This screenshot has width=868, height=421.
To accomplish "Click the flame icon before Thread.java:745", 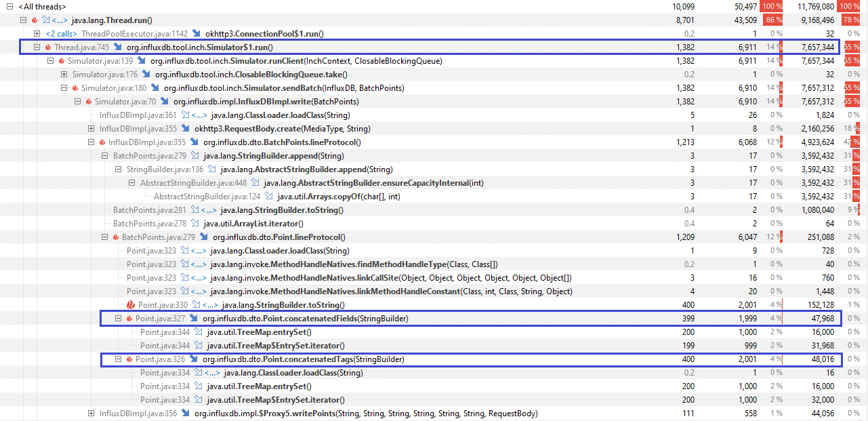I will pos(48,47).
